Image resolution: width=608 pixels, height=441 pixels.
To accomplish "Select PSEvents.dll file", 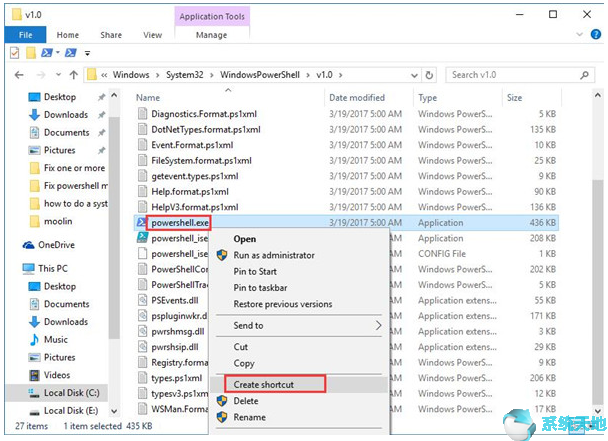I will click(x=175, y=300).
